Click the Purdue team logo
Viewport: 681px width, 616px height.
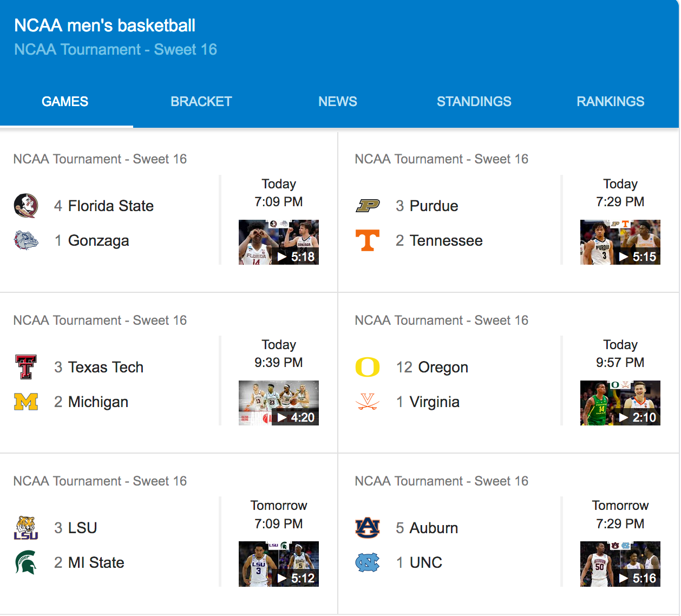pos(368,206)
